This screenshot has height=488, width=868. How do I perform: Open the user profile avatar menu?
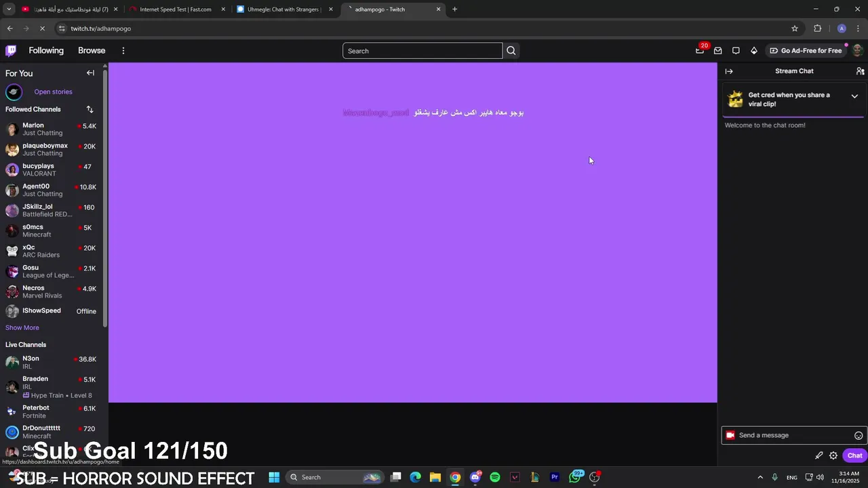click(x=857, y=50)
